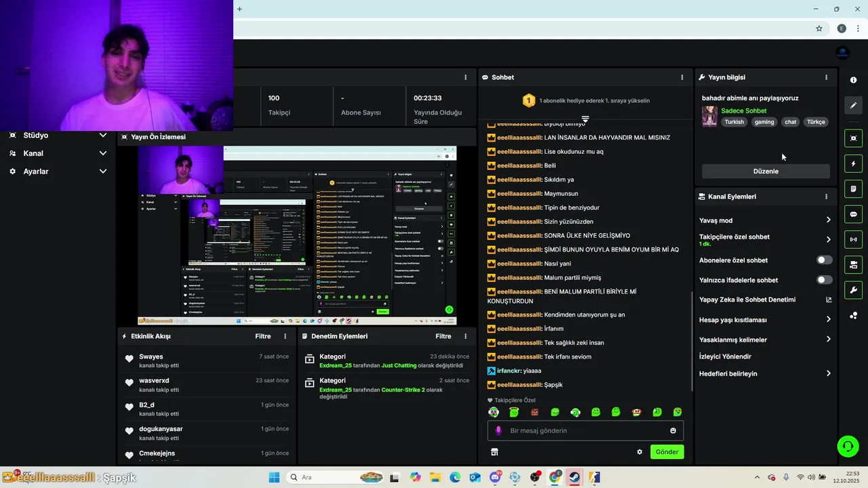
Task: Open Yayın bilgisi panel options menu
Action: click(x=826, y=77)
